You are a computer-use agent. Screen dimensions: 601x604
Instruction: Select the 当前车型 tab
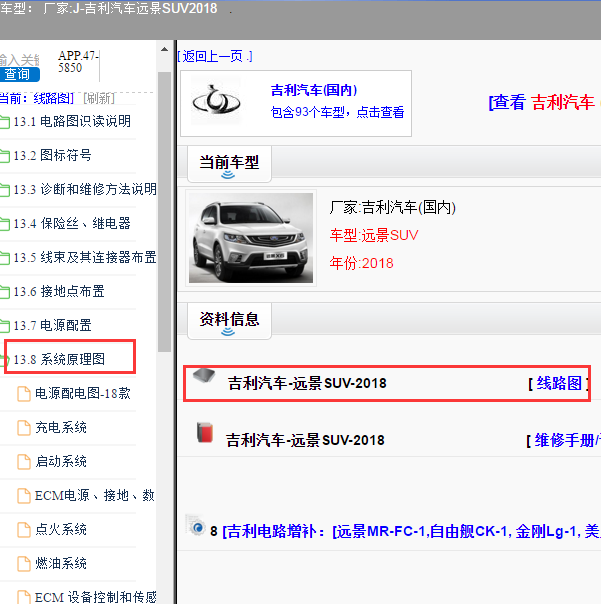tap(229, 164)
